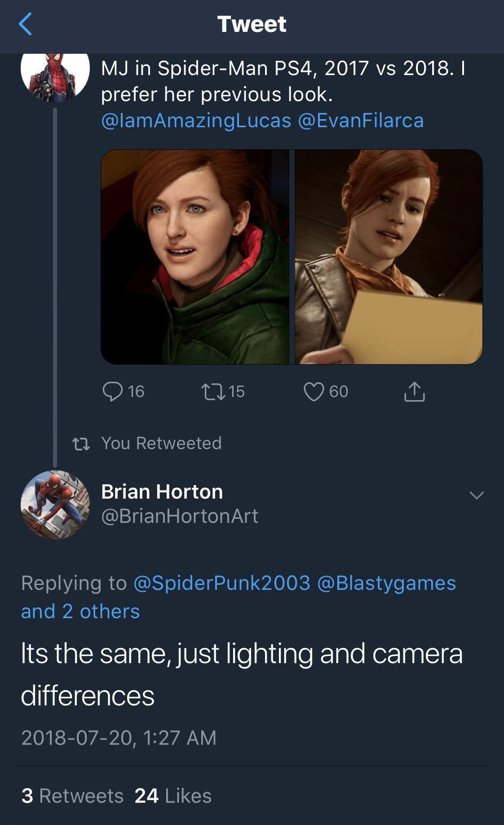Open Brian Horton's tweet options chevron

click(476, 495)
